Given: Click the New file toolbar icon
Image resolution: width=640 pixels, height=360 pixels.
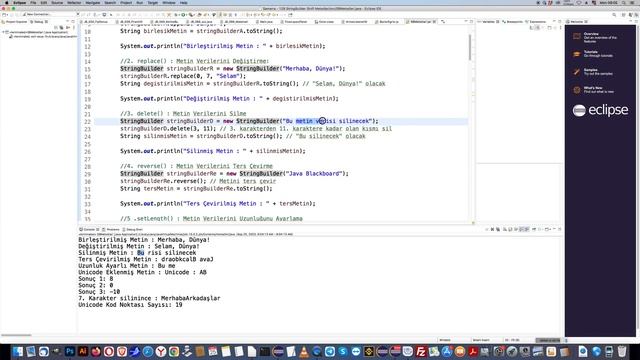Looking at the screenshot, I should pos(4,15).
